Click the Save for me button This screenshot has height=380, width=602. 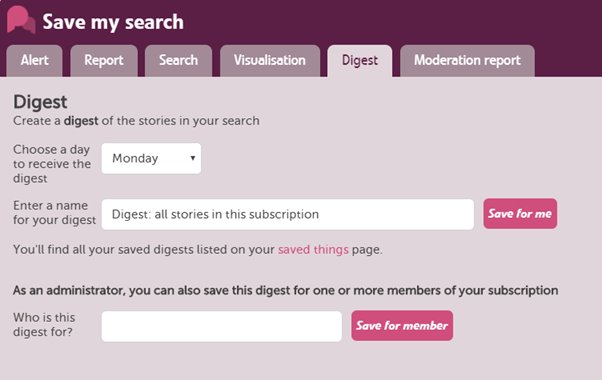tap(520, 214)
